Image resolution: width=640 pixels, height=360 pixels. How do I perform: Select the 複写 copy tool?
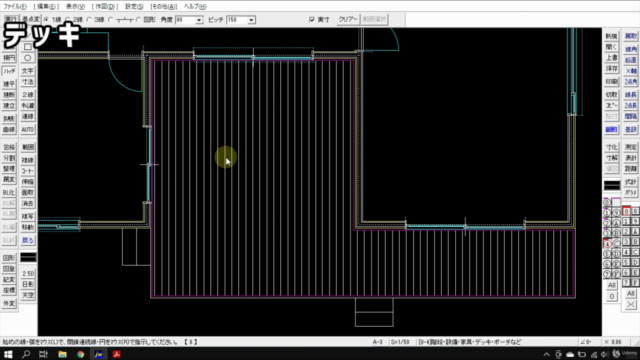28,216
